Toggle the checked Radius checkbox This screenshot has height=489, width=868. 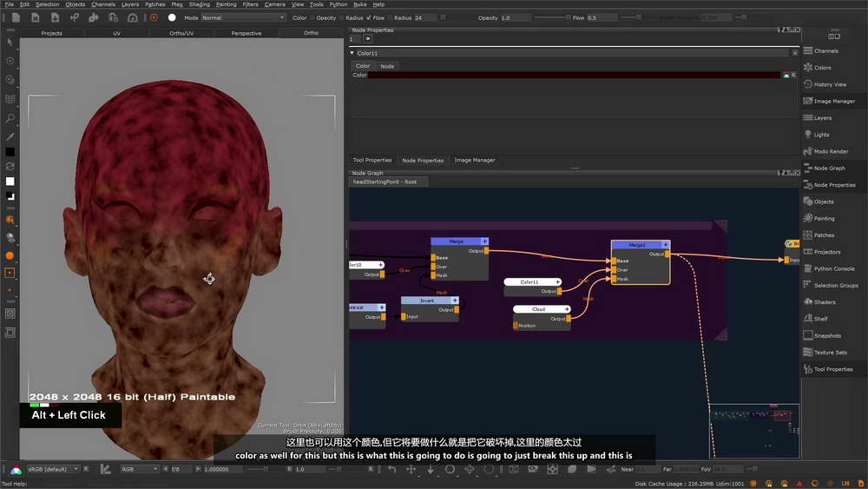pos(369,17)
